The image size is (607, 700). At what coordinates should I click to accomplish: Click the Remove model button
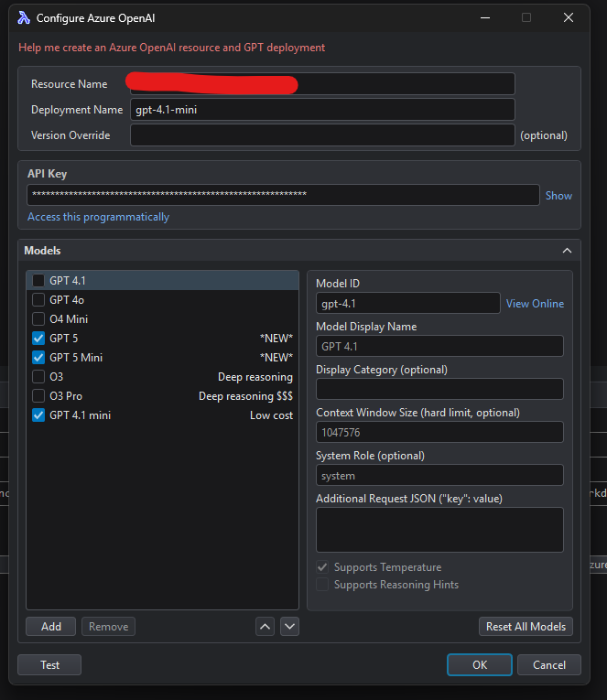coord(109,626)
